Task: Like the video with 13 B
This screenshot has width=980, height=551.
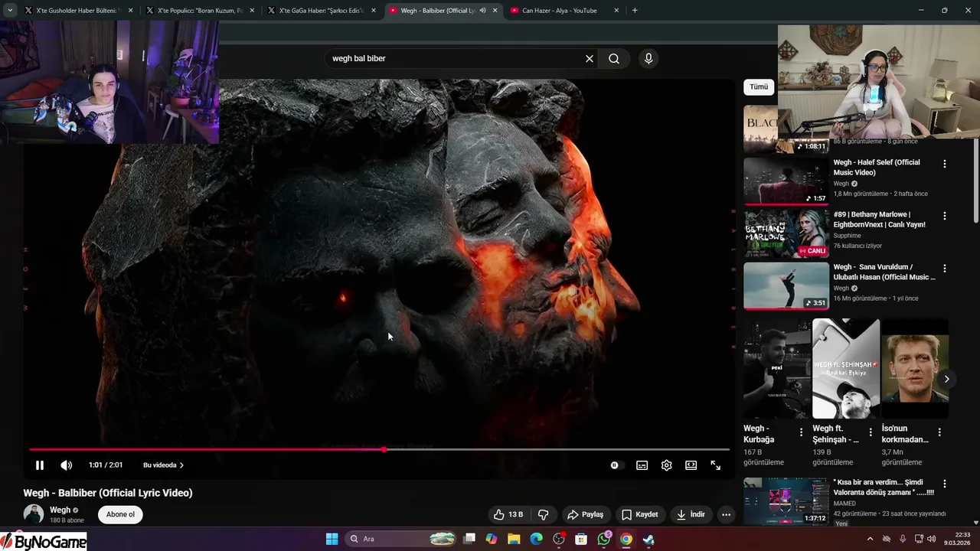Action: pos(508,514)
